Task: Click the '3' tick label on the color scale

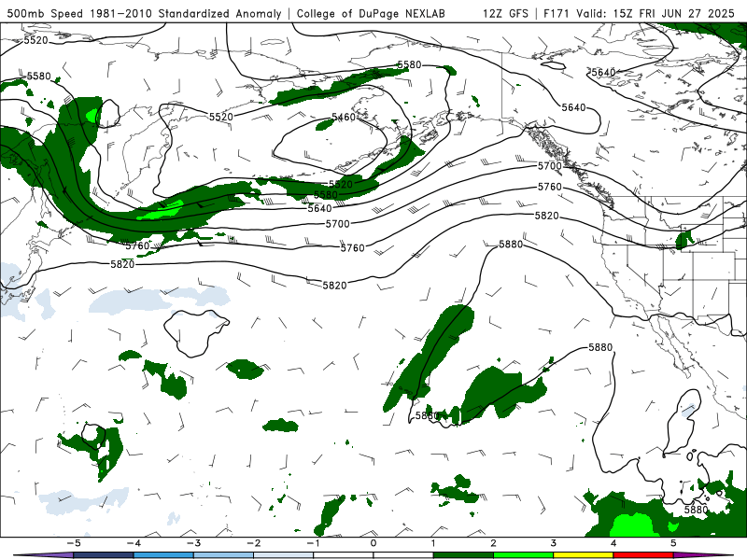Action: (x=554, y=543)
